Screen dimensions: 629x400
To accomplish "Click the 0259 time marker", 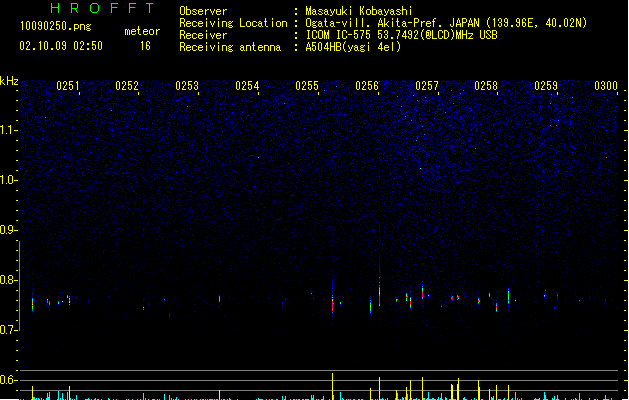I will [546, 86].
